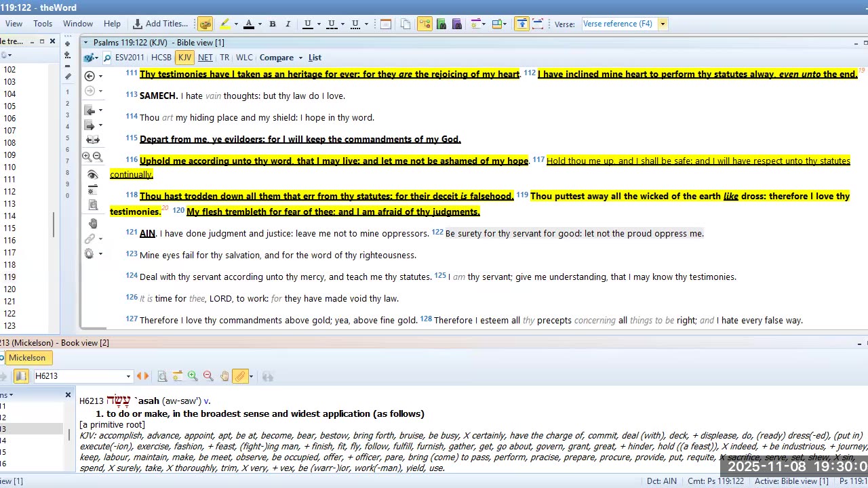Select verse number 105 in the tree
The image size is (868, 488).
coord(9,106)
